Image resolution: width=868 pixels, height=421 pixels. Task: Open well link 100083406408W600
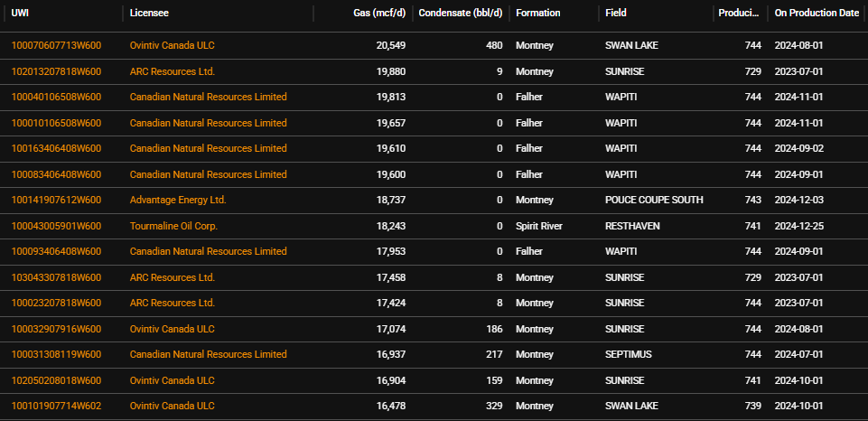click(x=56, y=174)
